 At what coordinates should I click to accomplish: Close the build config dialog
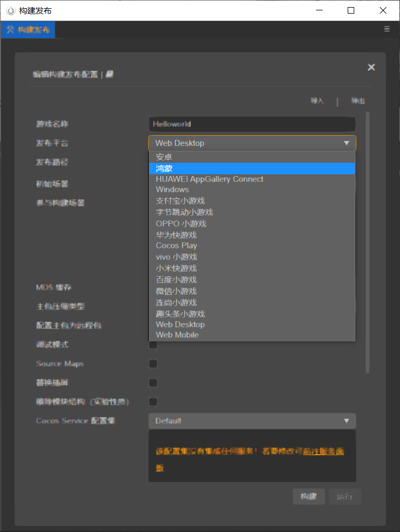click(371, 67)
